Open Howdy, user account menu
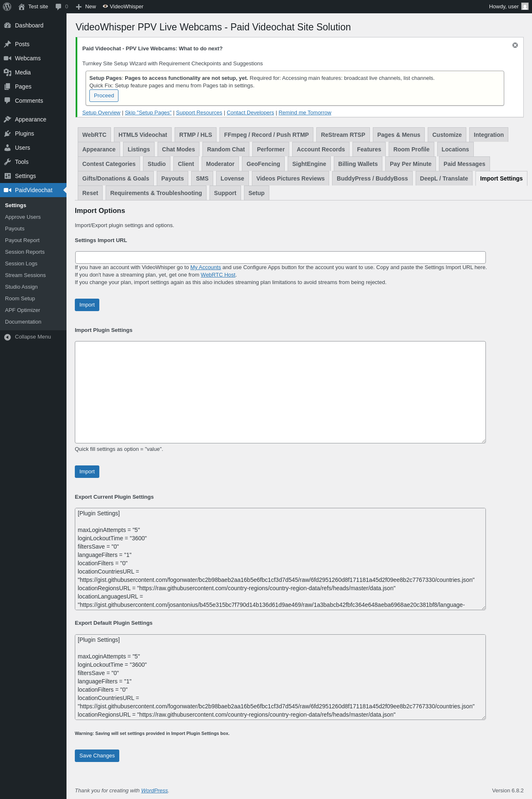This screenshot has height=799, width=532. (x=509, y=7)
